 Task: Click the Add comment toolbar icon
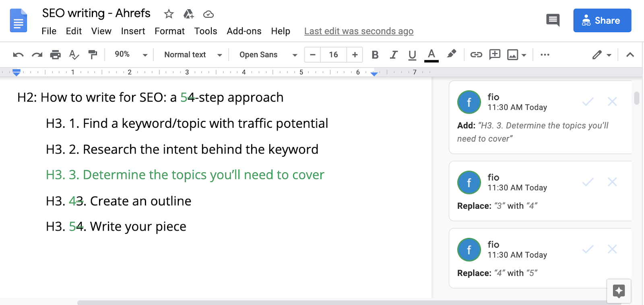(x=495, y=55)
